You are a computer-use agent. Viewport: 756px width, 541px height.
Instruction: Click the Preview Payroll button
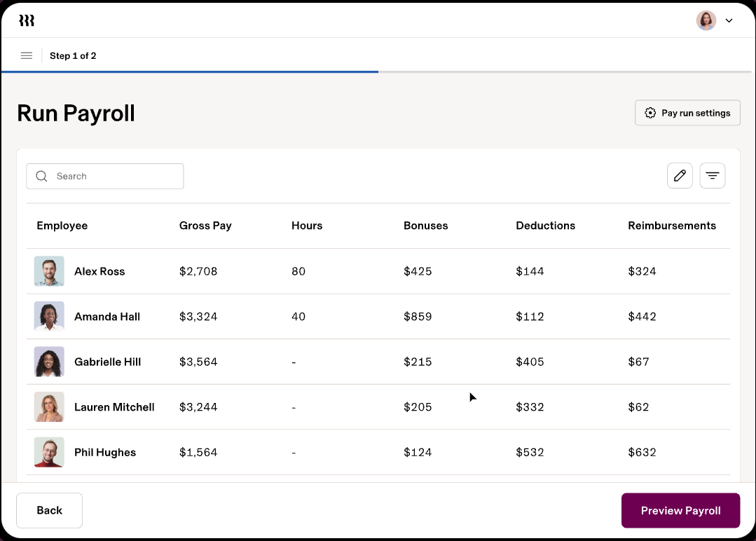(x=680, y=510)
